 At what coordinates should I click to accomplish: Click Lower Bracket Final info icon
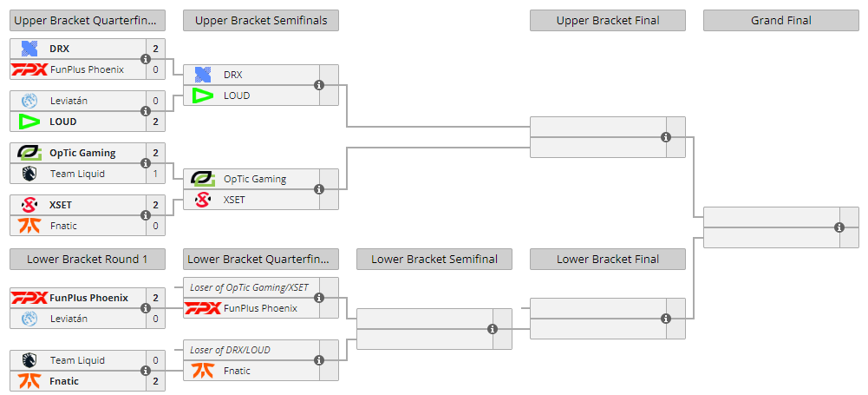click(666, 319)
